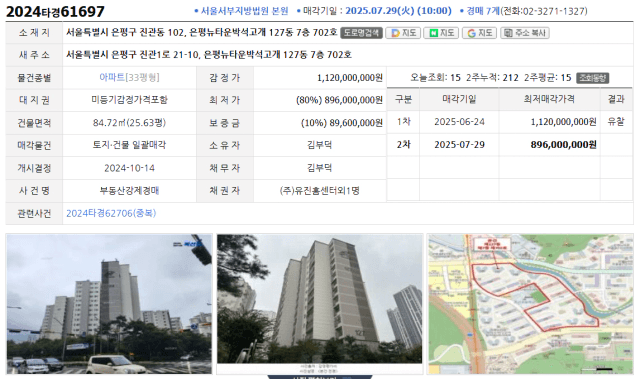Viewport: 640px width, 379px height.
Task: Click the 미등기감정가격포함 cell
Action: point(129,100)
